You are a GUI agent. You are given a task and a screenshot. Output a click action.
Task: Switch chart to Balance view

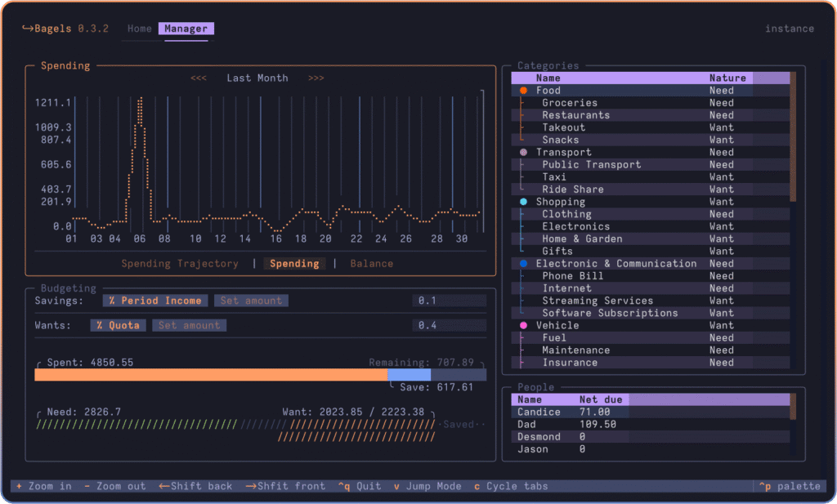point(372,264)
